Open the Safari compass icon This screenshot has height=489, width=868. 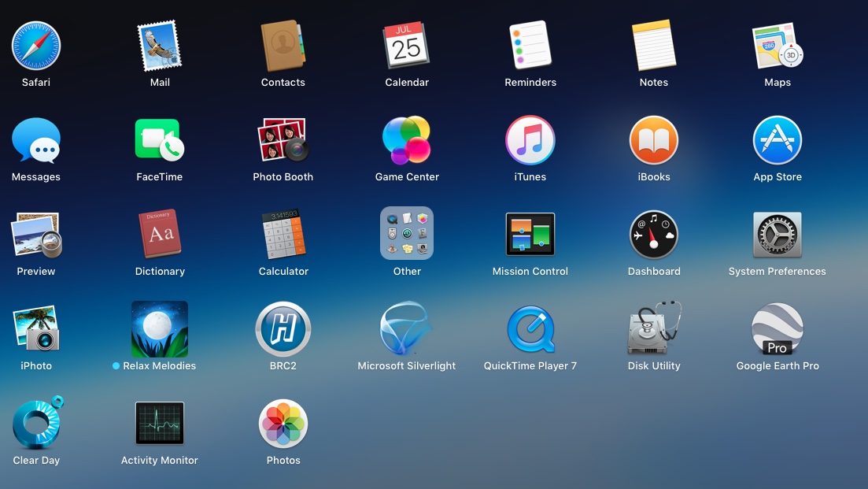[36, 46]
